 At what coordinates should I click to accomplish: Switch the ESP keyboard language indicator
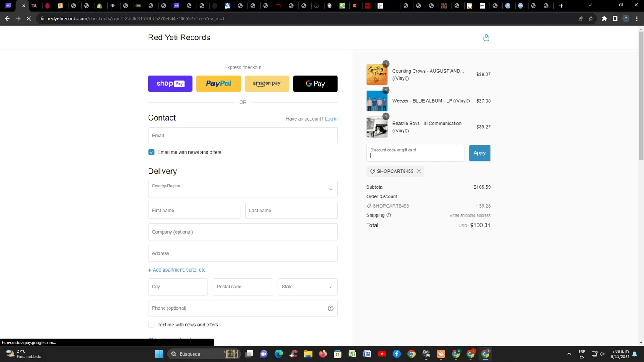click(582, 354)
